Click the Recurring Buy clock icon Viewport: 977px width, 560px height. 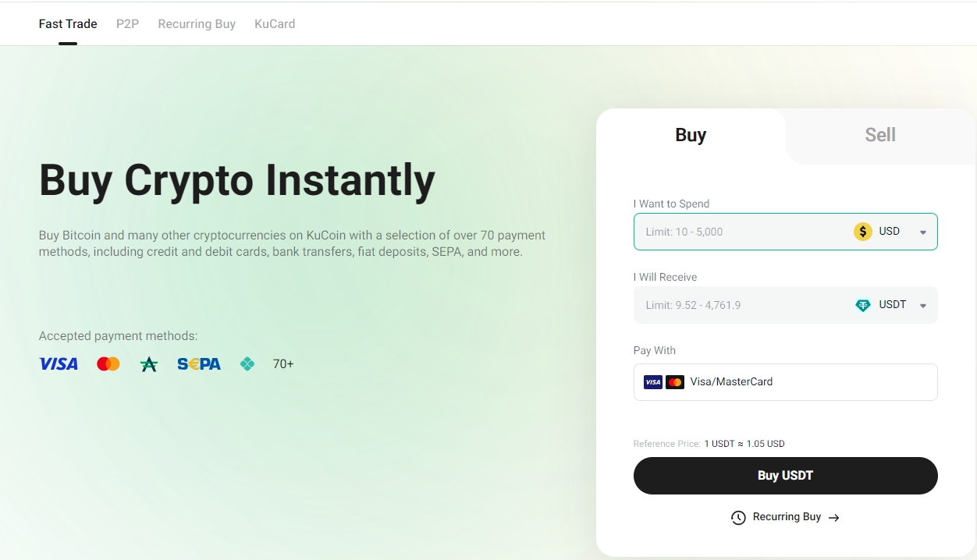click(x=738, y=518)
